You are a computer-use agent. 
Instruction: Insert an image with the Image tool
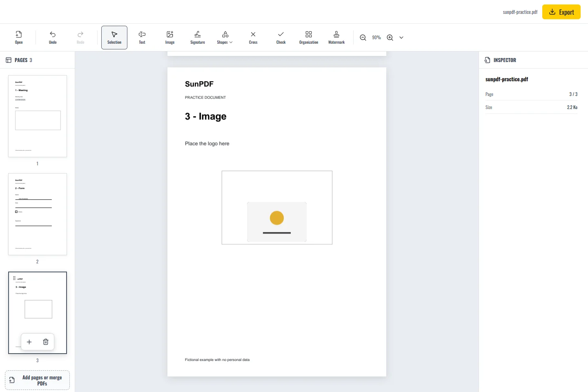[170, 38]
